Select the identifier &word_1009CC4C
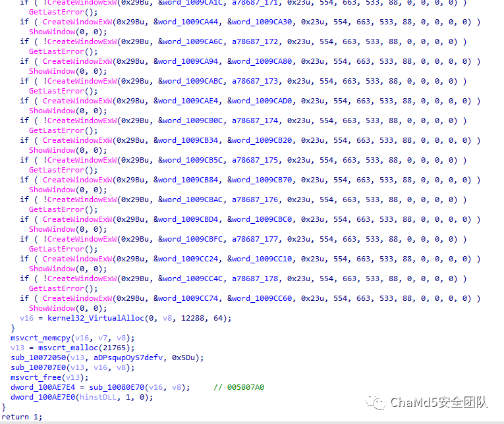The height and width of the screenshot is (424, 504). 190,278
